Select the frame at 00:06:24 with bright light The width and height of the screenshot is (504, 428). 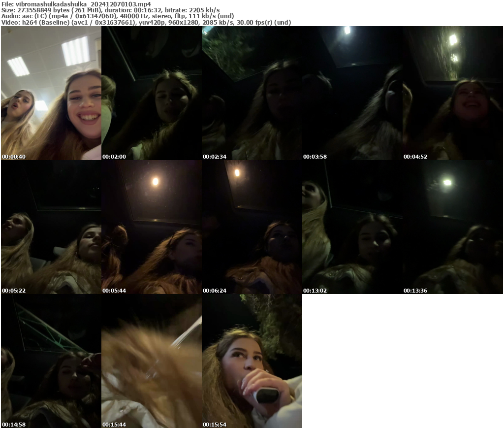click(252, 228)
